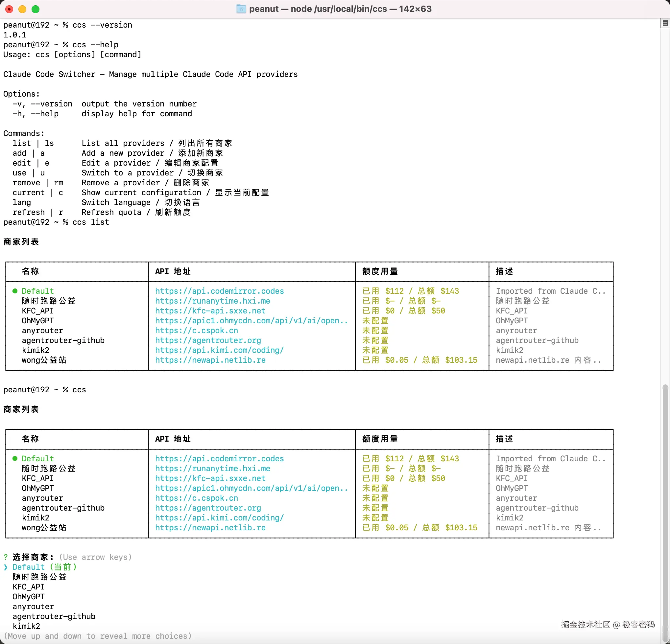
Task: Click the window title text peanut
Action: click(x=264, y=9)
